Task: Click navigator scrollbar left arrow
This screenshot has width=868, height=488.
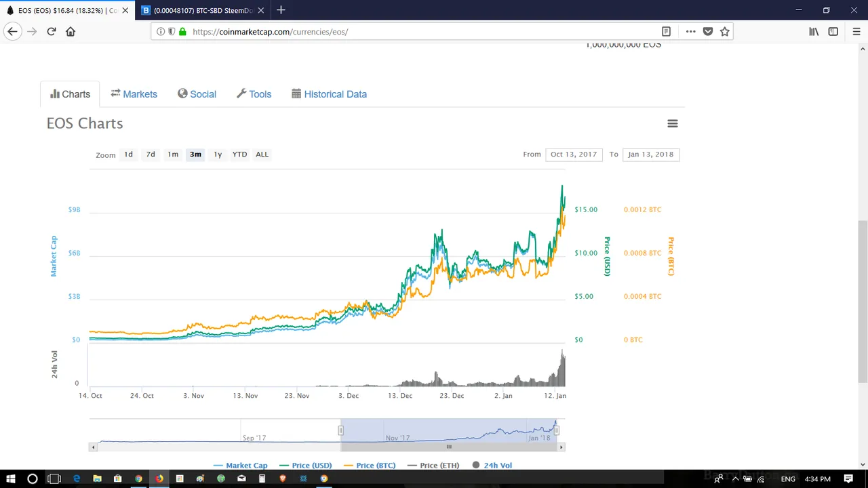Action: [x=92, y=447]
